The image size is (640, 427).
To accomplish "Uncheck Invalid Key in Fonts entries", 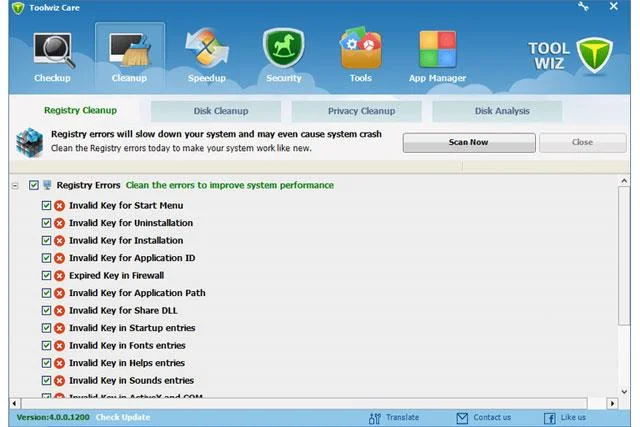I will point(46,345).
